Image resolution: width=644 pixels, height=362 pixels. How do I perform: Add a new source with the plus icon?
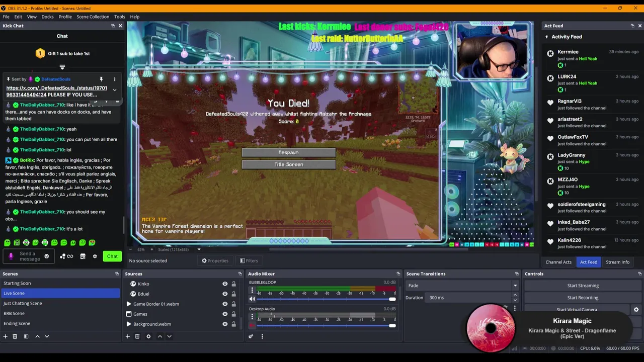point(128,336)
